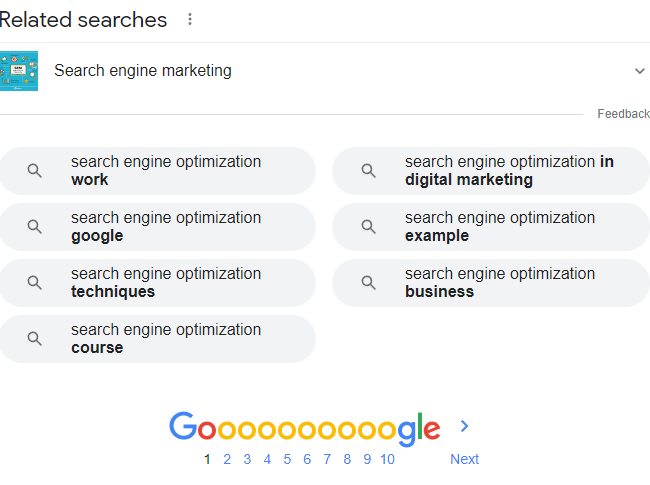Click magnifier icon beside optimization google suggestion
Image resolution: width=650 pixels, height=485 pixels.
coord(34,226)
